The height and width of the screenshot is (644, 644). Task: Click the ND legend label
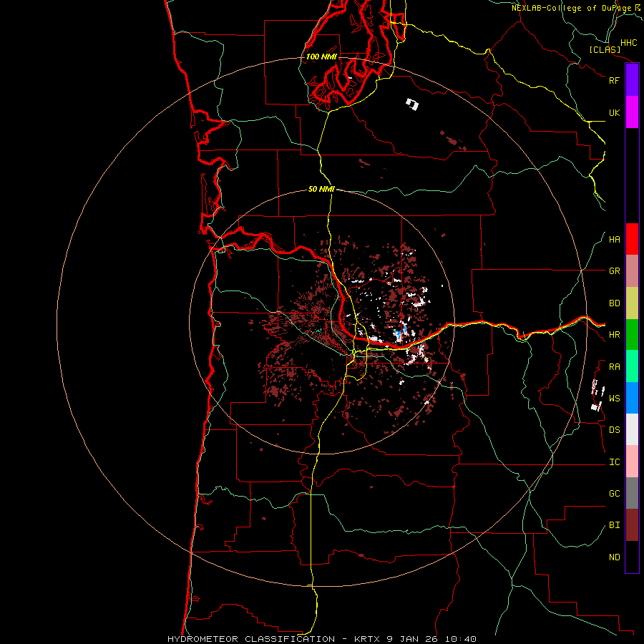click(614, 557)
